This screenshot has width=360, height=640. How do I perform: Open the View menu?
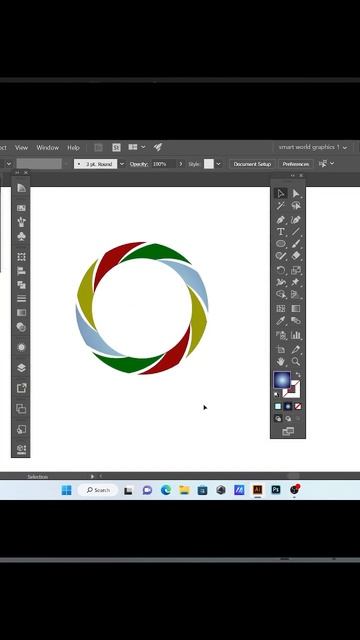(21, 147)
